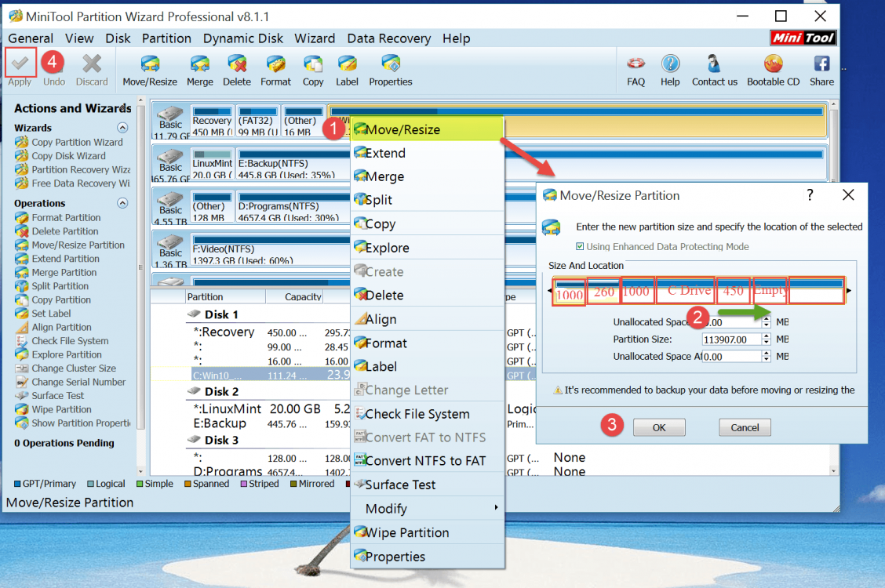Click the Partition Size input field
The width and height of the screenshot is (885, 588).
point(731,339)
